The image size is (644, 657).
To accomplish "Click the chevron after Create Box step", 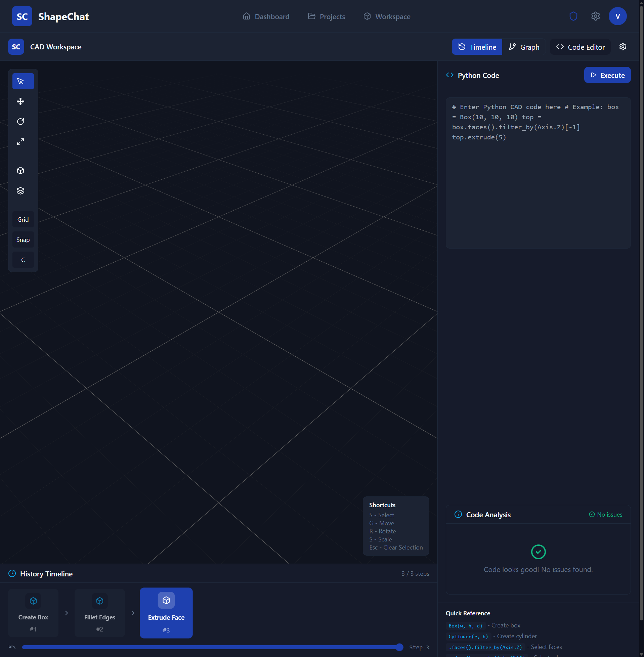I will (66, 613).
